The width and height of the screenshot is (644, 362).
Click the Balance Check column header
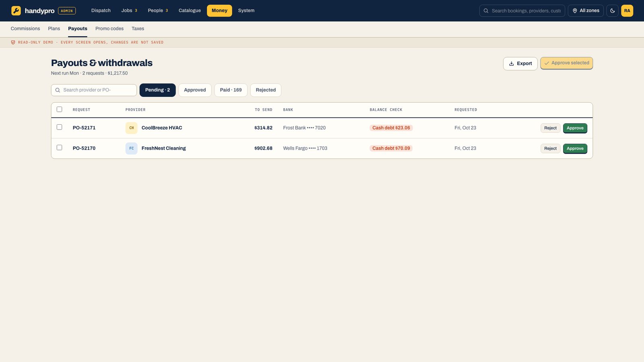click(x=386, y=110)
